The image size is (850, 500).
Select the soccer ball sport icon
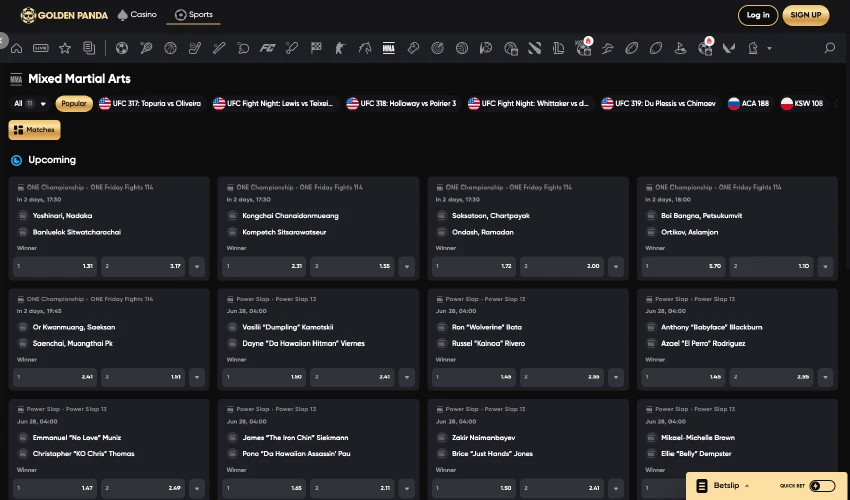122,48
